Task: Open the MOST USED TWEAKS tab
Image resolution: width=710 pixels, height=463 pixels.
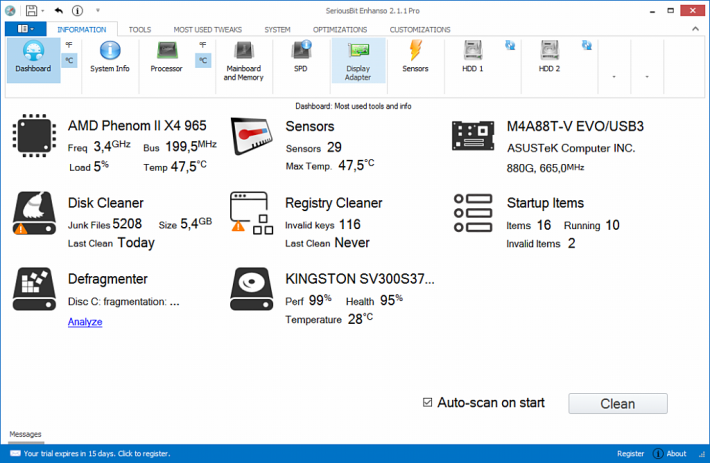Action: (208, 29)
